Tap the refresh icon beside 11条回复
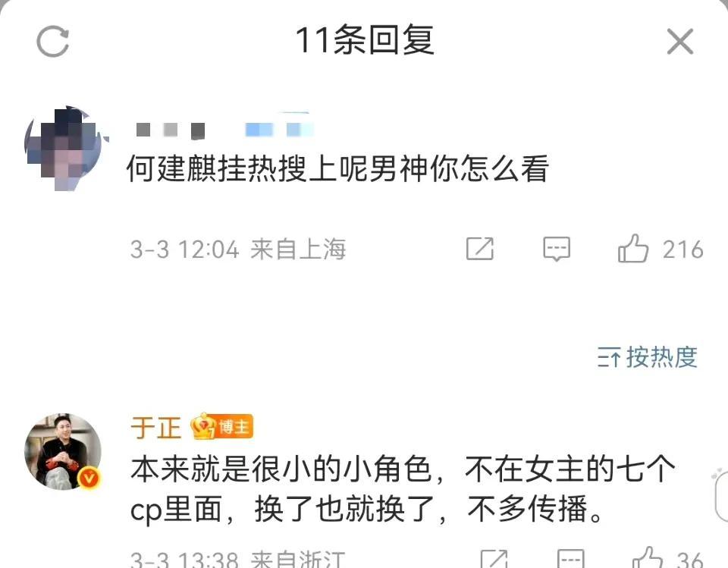The width and height of the screenshot is (728, 568). coord(53,42)
